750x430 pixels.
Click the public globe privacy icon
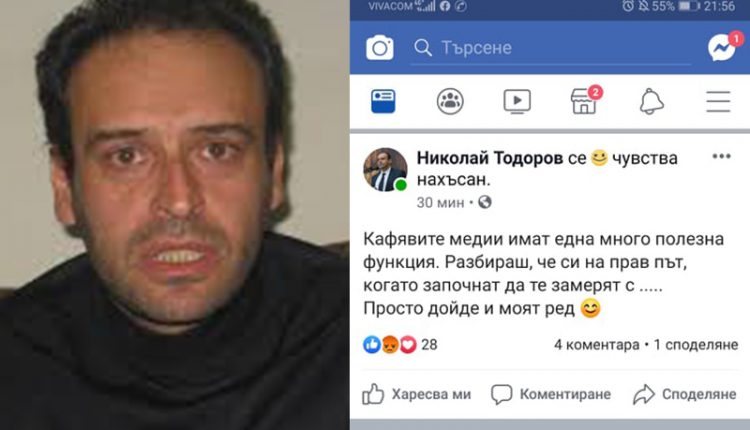(485, 202)
